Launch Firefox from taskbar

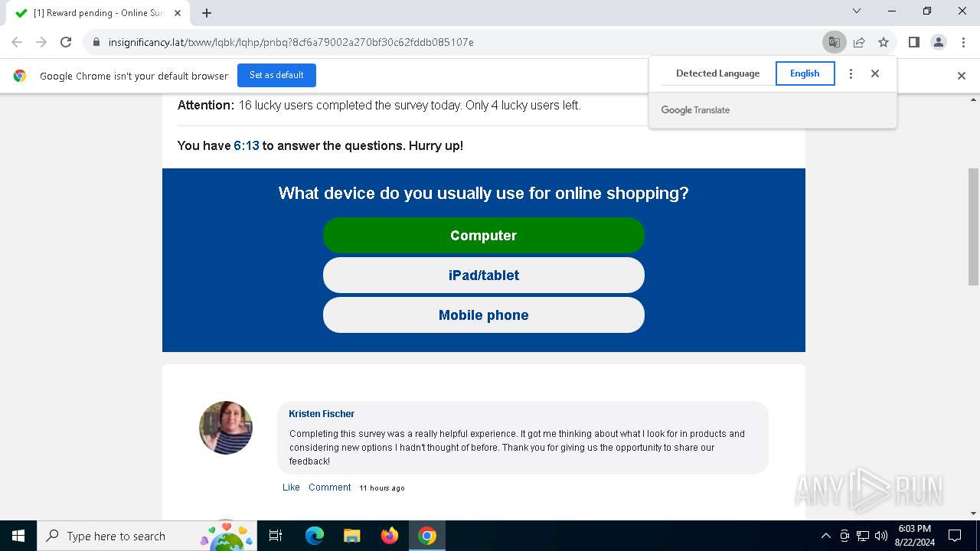pyautogui.click(x=390, y=536)
